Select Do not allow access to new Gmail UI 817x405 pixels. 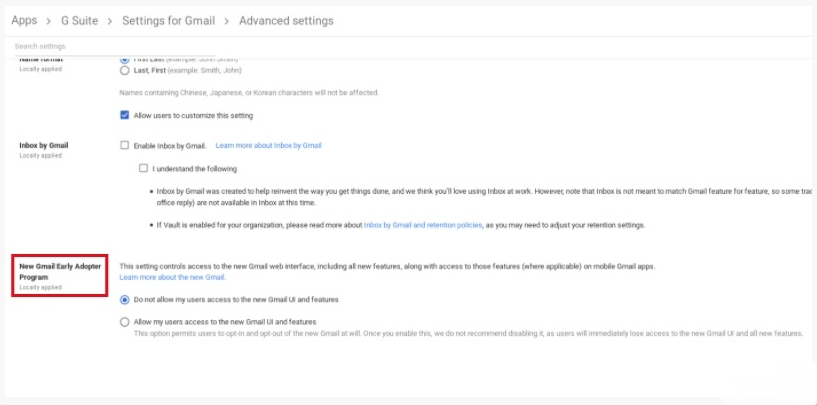click(x=125, y=300)
